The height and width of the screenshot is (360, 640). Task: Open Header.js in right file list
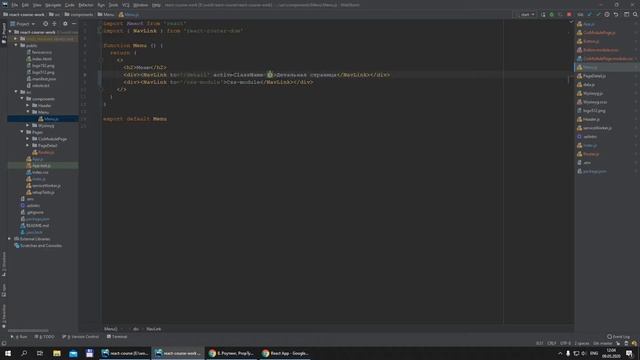point(588,119)
